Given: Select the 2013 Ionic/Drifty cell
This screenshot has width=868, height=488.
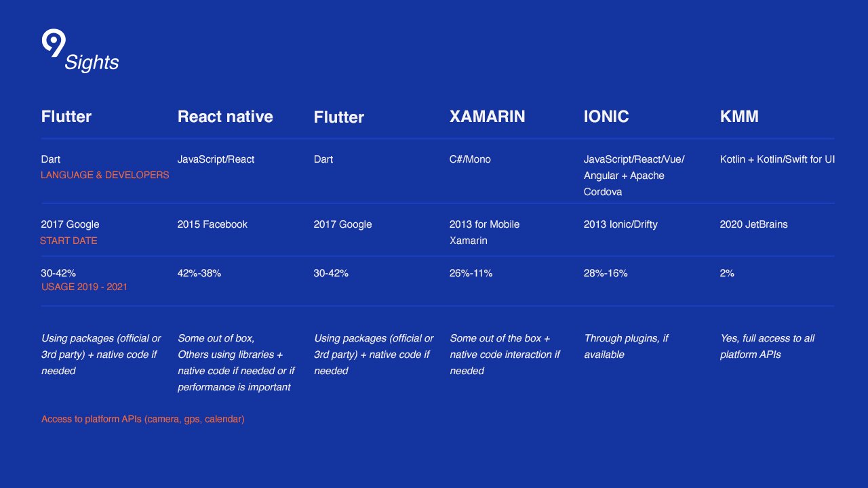Looking at the screenshot, I should tap(620, 224).
